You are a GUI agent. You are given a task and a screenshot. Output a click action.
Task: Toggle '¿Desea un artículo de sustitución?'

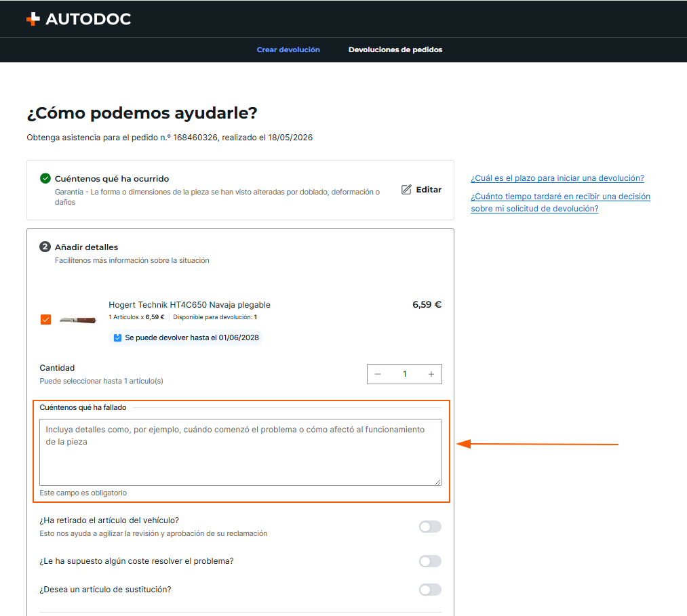pyautogui.click(x=430, y=590)
